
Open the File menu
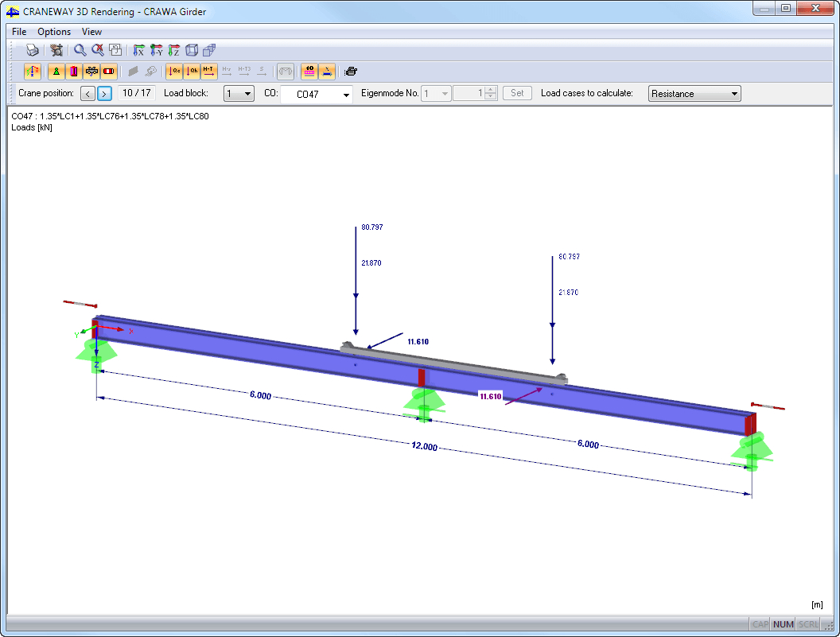tap(19, 32)
